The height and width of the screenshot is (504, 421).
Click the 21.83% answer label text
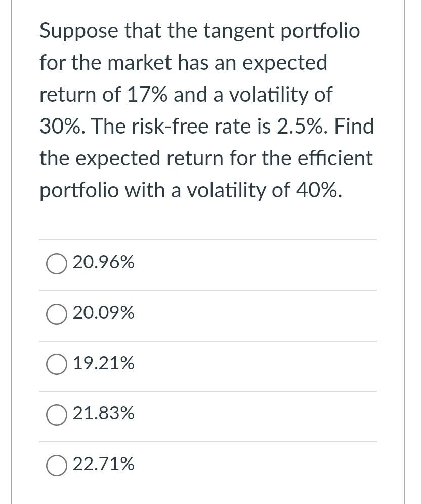(104, 413)
